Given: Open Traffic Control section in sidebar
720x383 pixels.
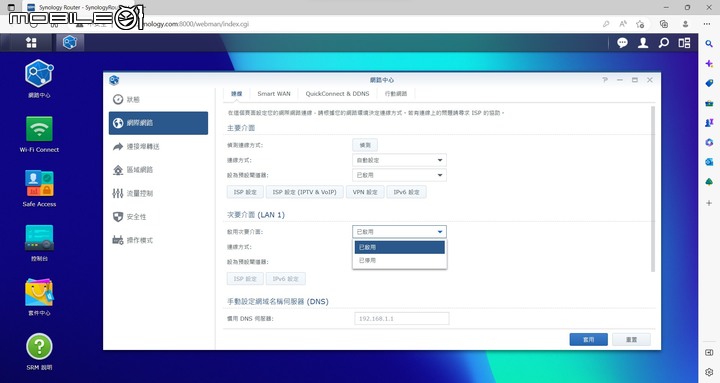Looking at the screenshot, I should (158, 193).
